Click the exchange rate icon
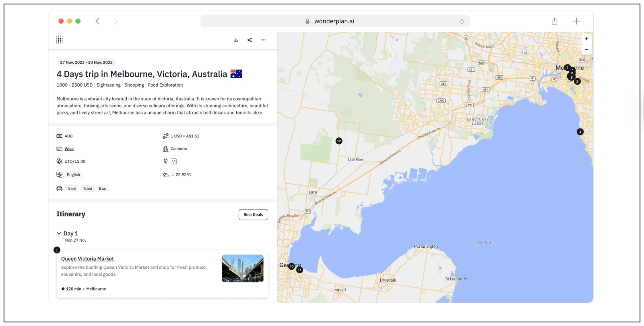Viewport: 644px width, 326px height. (x=165, y=136)
